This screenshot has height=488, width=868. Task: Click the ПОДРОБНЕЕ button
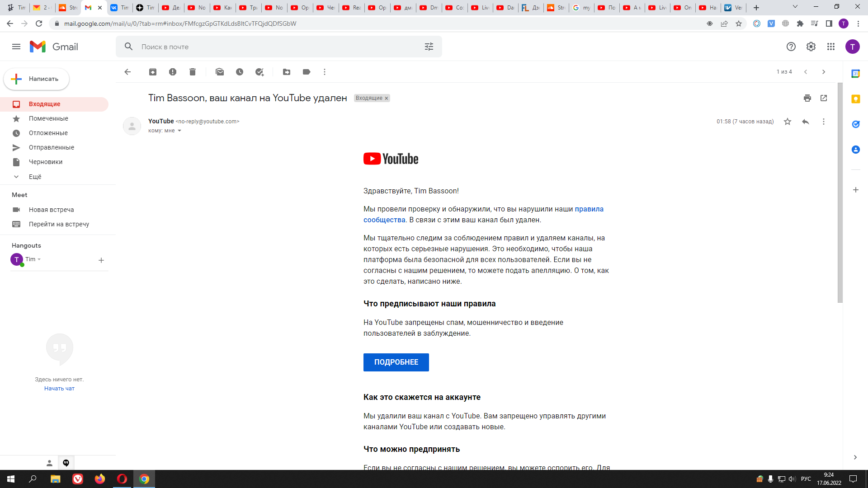point(396,362)
